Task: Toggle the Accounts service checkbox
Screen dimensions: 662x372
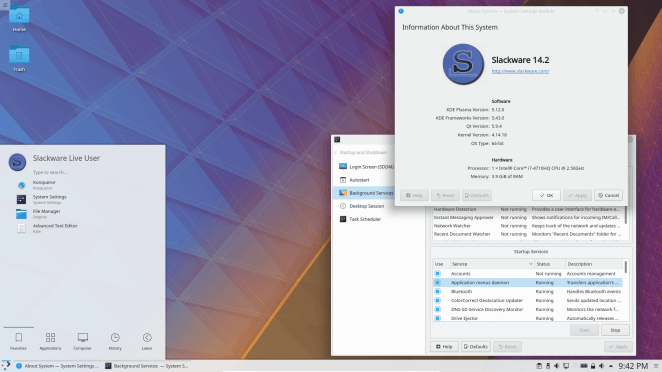Action: click(438, 274)
